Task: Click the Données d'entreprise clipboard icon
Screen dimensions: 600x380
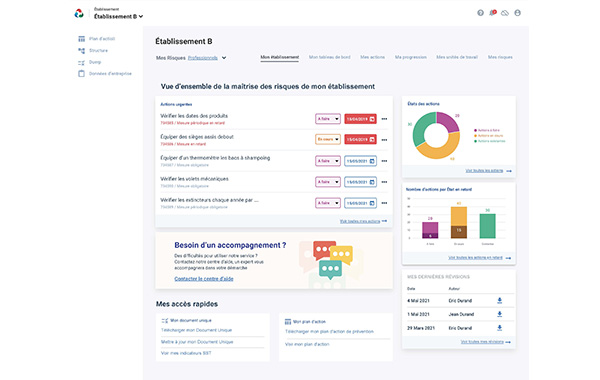Action: 82,73
